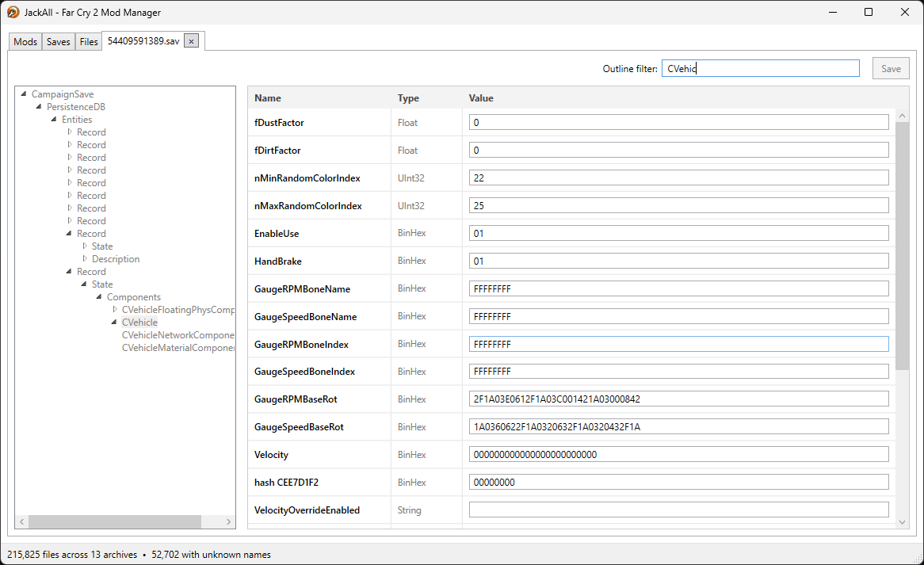924x565 pixels.
Task: Collapse the PersistenceDB node
Action: 38,107
